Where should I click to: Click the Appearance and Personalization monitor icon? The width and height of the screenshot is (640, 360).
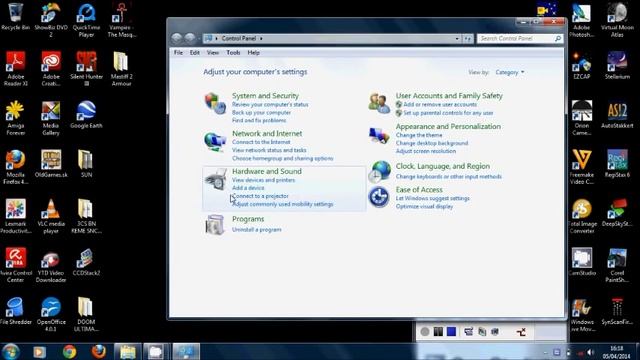point(379,136)
